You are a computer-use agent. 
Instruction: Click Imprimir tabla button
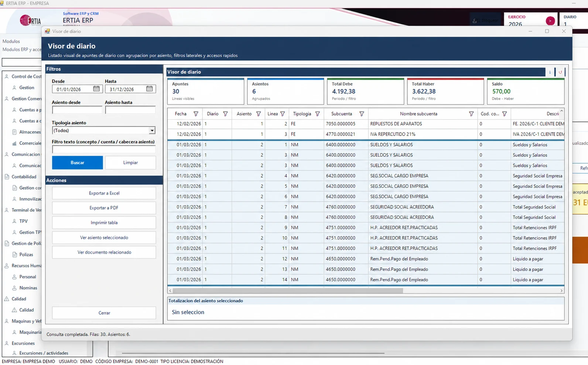point(104,223)
